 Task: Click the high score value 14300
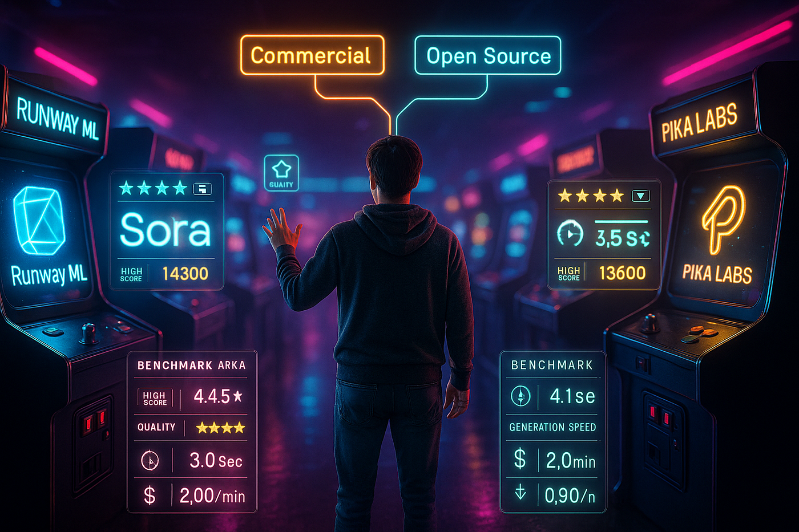pos(185,274)
